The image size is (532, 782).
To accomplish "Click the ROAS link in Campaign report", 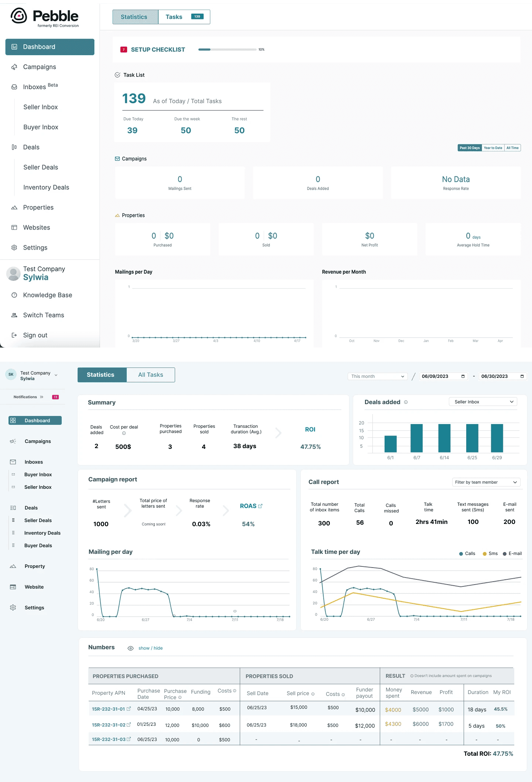I will [248, 506].
